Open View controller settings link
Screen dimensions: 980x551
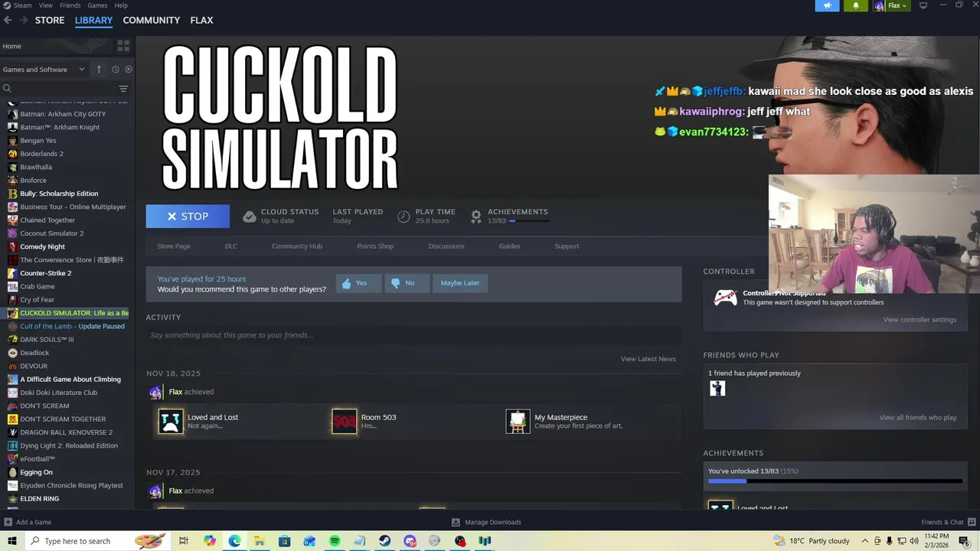(x=920, y=320)
